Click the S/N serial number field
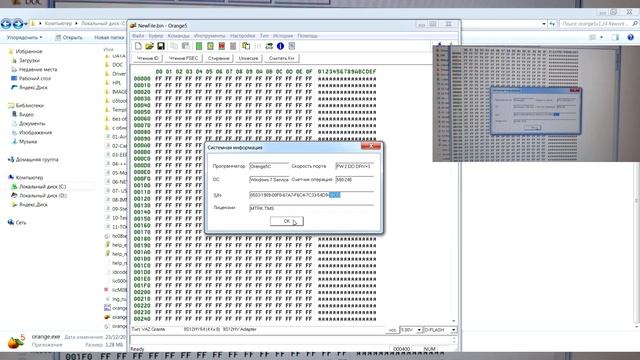Viewport: 640px width, 360px height. pyautogui.click(x=311, y=195)
